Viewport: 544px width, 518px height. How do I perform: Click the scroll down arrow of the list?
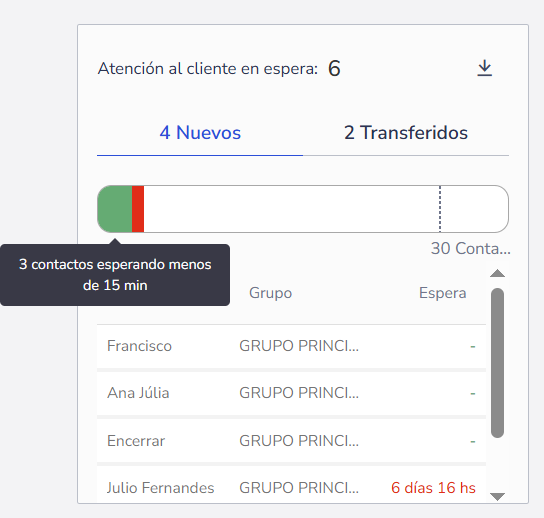(497, 496)
